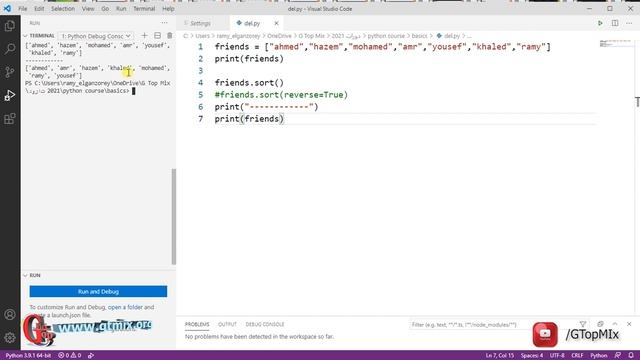640x360 pixels.
Task: Click line number 3 in the gutter
Action: coord(200,71)
